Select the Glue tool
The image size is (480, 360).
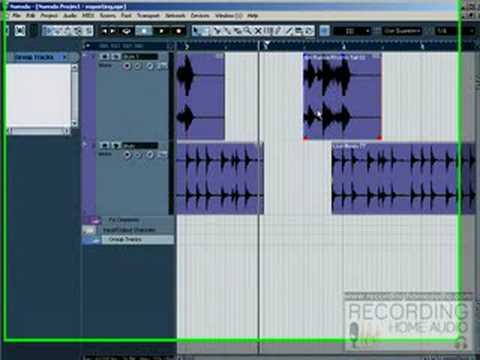click(227, 31)
